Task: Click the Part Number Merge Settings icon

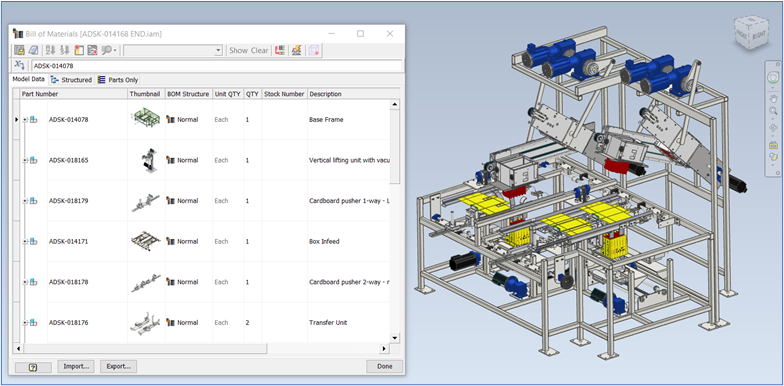Action: 280,50
